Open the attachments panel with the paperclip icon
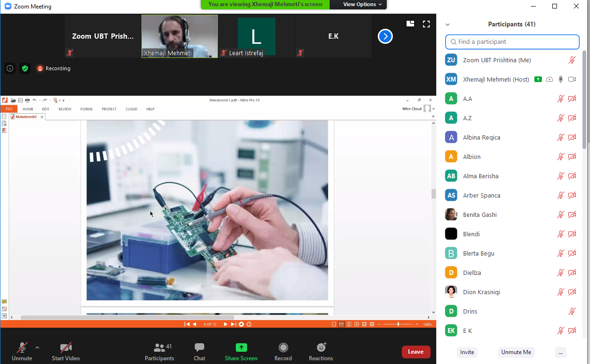Image resolution: width=590 pixels, height=364 pixels. pos(4,309)
